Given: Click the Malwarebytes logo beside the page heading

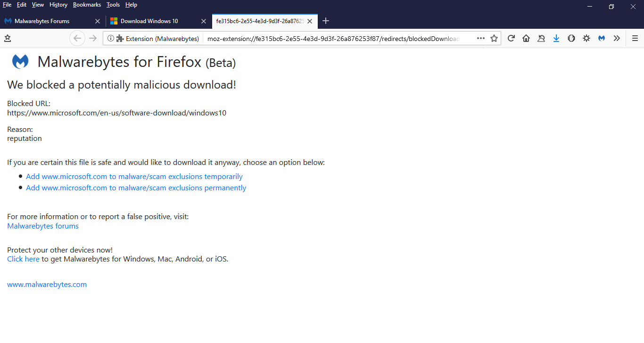Looking at the screenshot, I should 20,61.
